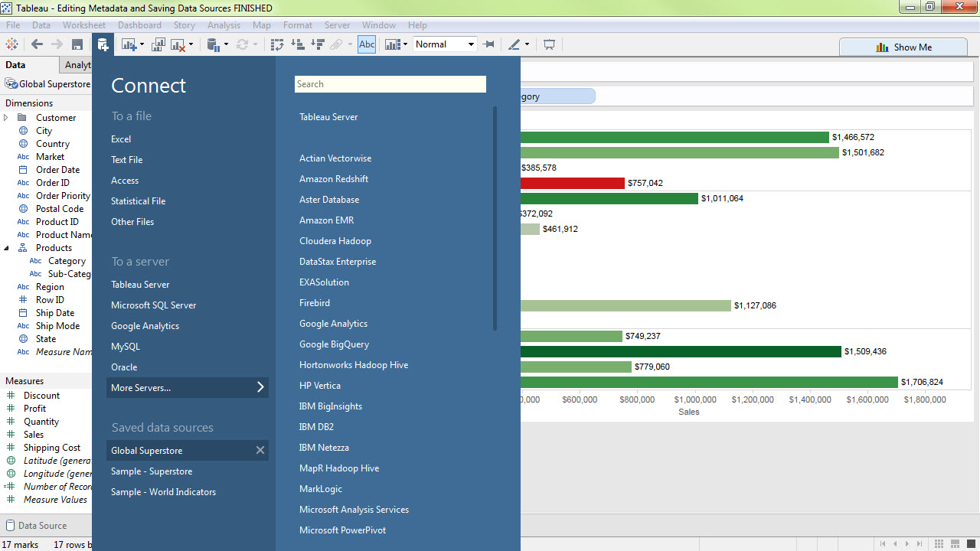980x551 pixels.
Task: Click the Save disk icon
Action: (x=77, y=44)
